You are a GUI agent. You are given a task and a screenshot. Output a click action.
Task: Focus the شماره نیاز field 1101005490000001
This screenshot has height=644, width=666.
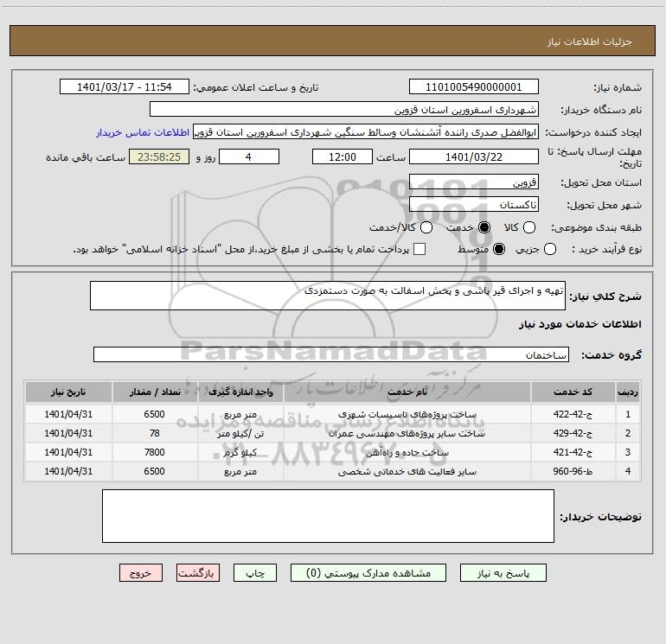coord(474,87)
